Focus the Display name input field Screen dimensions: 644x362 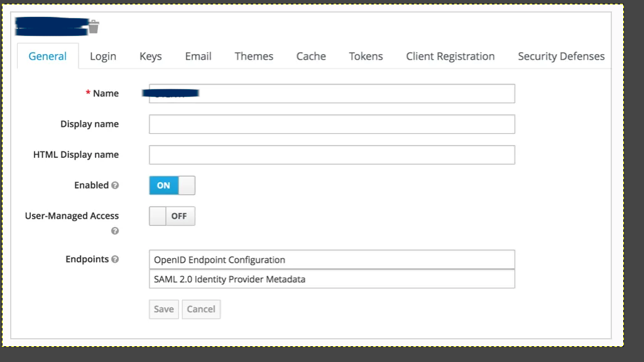point(332,124)
